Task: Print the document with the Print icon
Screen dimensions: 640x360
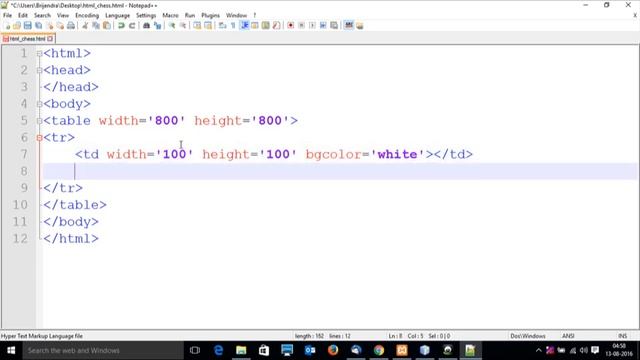Action: (71, 25)
